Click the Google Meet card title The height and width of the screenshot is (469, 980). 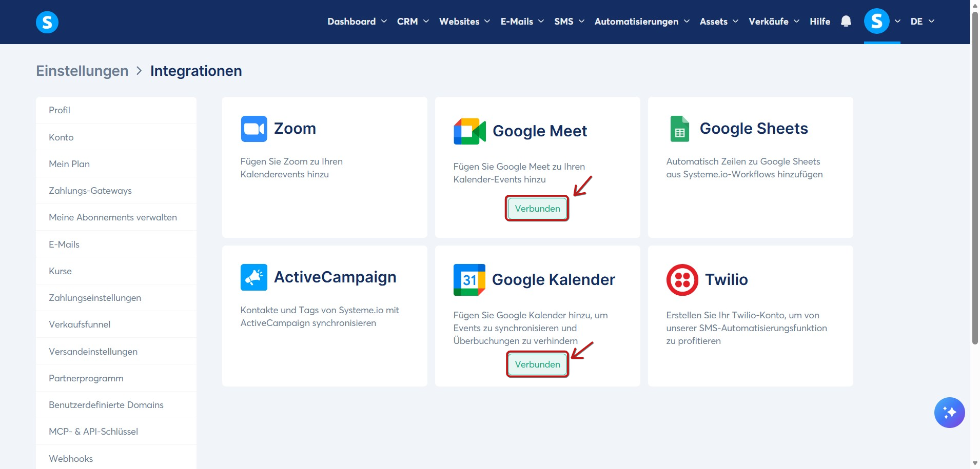(x=540, y=131)
